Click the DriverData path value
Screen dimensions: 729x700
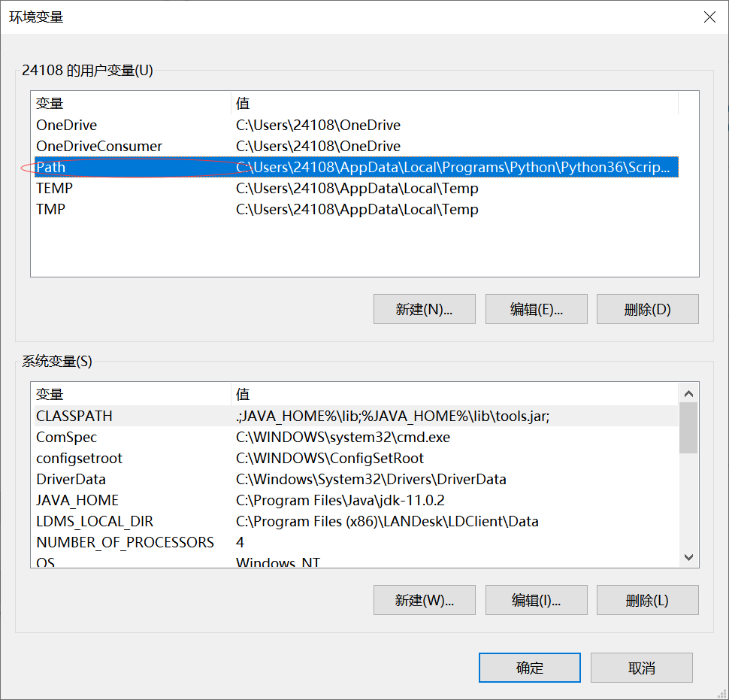371,479
